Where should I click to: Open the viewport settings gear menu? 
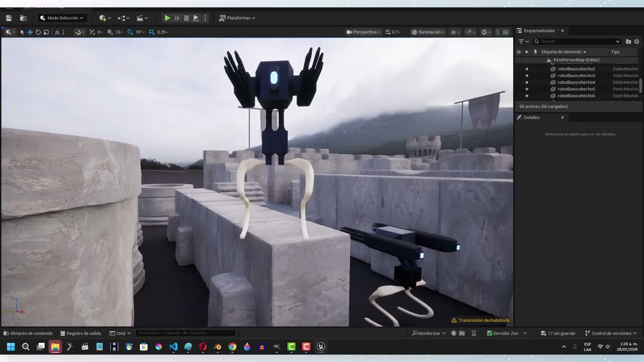(486, 32)
